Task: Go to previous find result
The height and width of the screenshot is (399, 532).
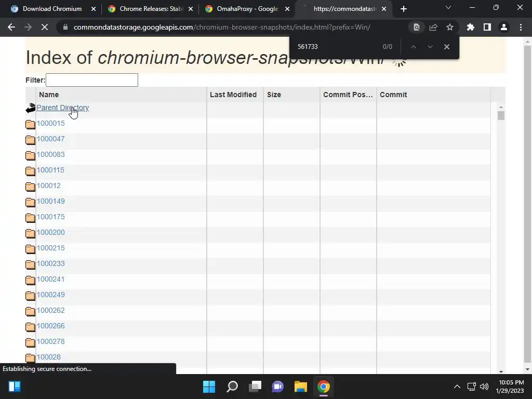Action: tap(413, 47)
